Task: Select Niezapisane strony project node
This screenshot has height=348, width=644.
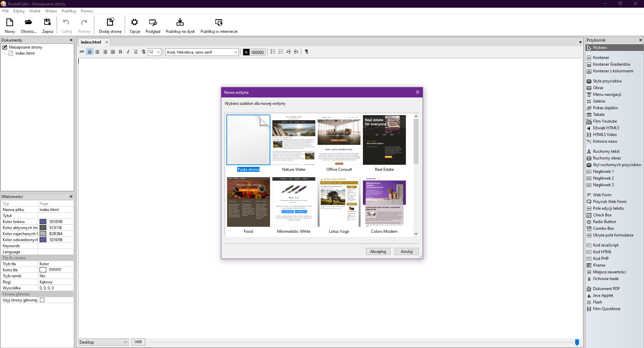Action: [x=25, y=47]
